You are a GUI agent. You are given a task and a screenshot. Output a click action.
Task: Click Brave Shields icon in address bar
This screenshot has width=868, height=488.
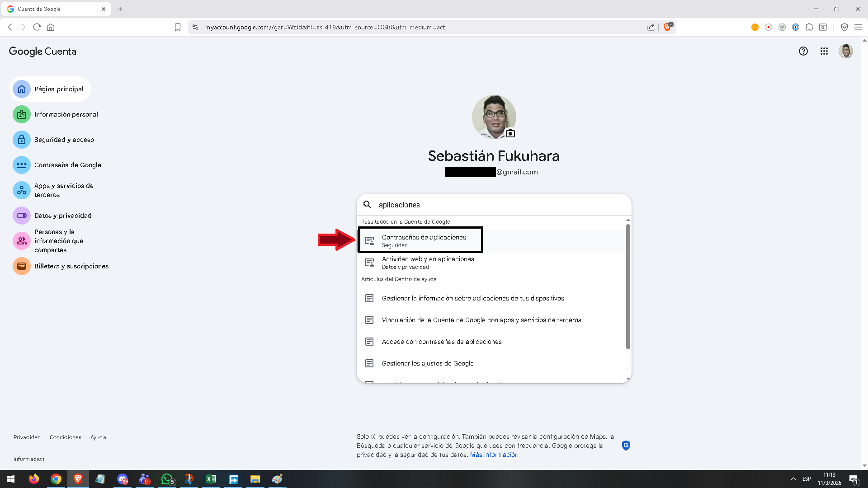click(x=667, y=27)
